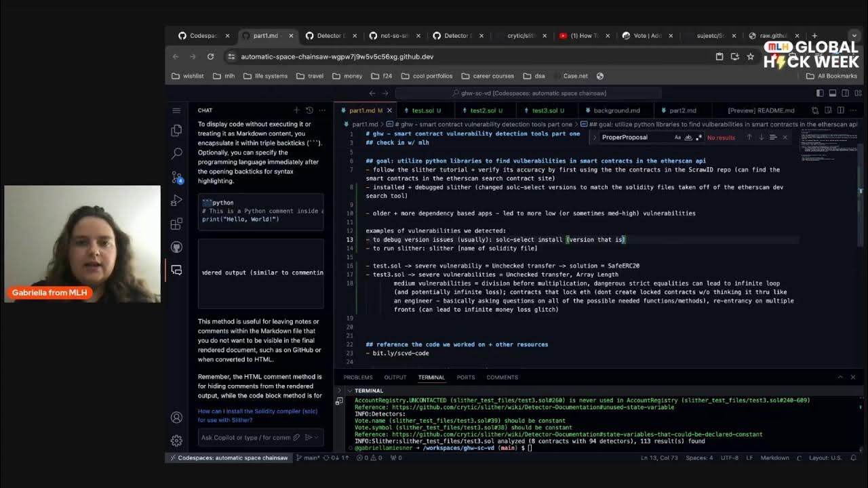Toggle Match Whole Word in the find widget
Image resolution: width=868 pixels, height=488 pixels.
[689, 137]
